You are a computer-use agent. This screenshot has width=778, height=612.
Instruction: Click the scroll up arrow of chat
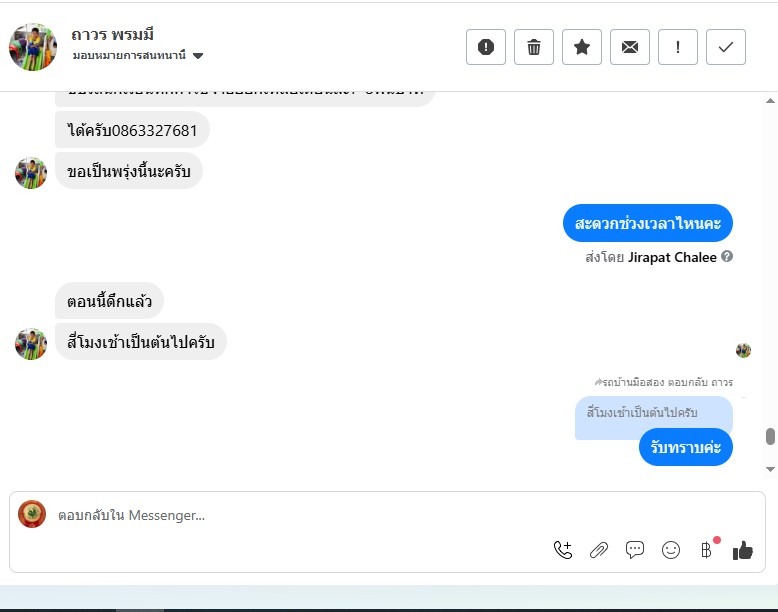tap(770, 101)
